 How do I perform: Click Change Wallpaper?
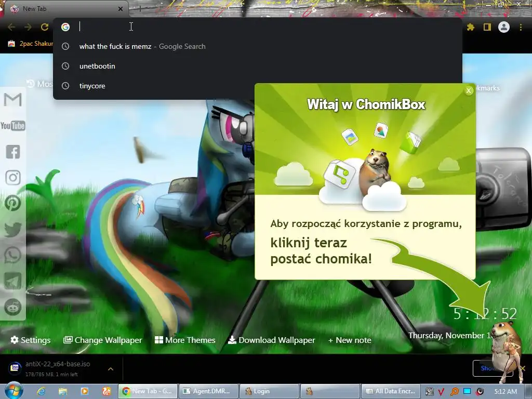(103, 340)
